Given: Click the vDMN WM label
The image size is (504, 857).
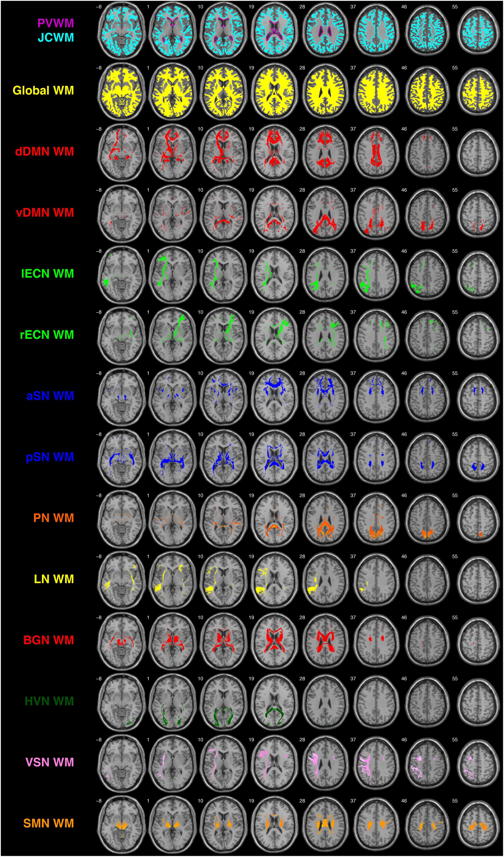Looking at the screenshot, I should pos(45,213).
